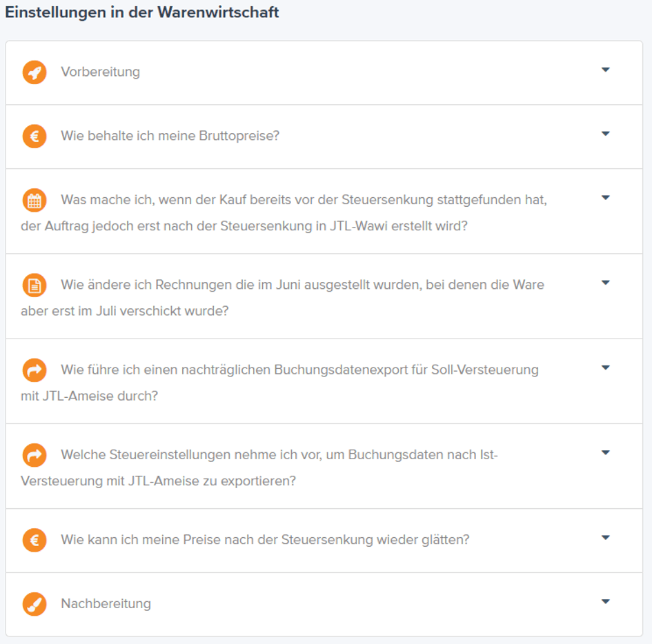Viewport: 652px width, 644px height.
Task: Expand arrow for Rechnungen im Juni section
Action: 606,283
